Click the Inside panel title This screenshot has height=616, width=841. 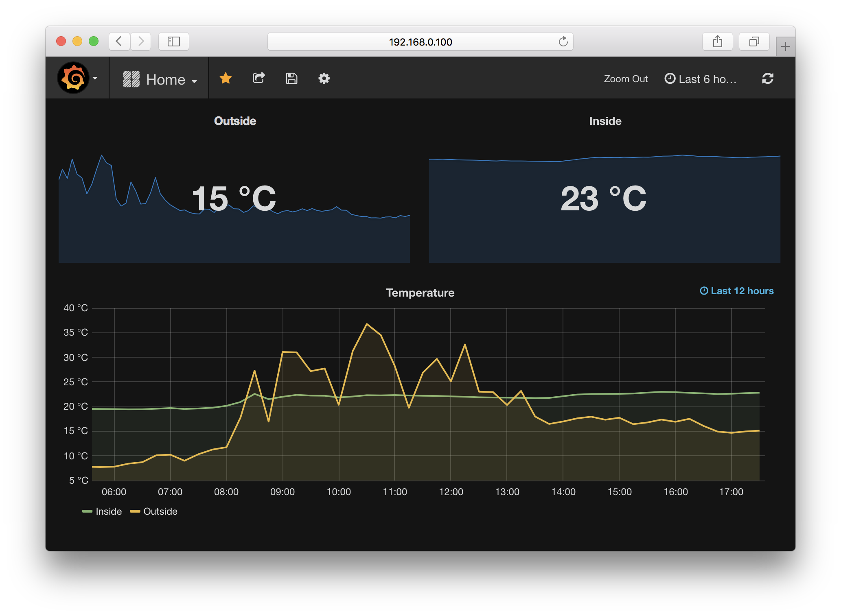[x=605, y=121]
